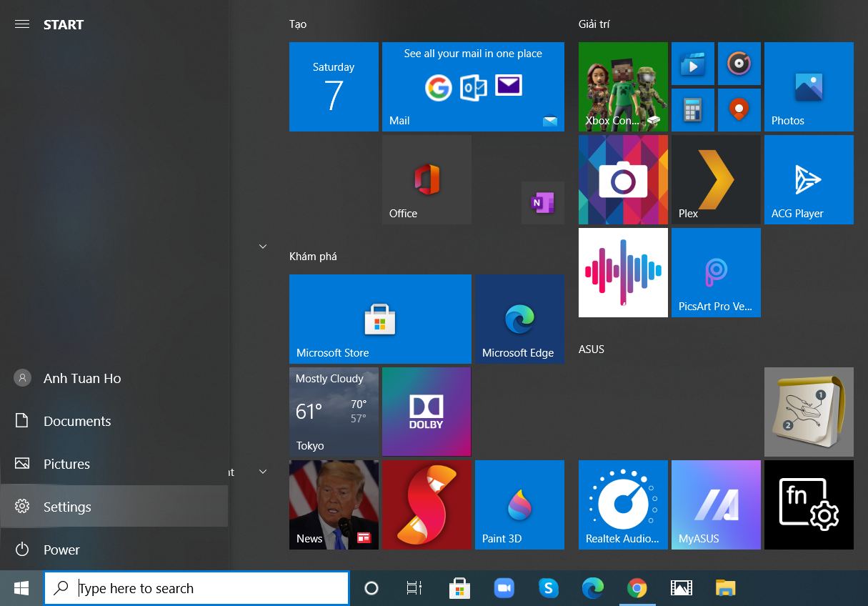Open the Mail tile
The height and width of the screenshot is (606, 868).
[473, 86]
